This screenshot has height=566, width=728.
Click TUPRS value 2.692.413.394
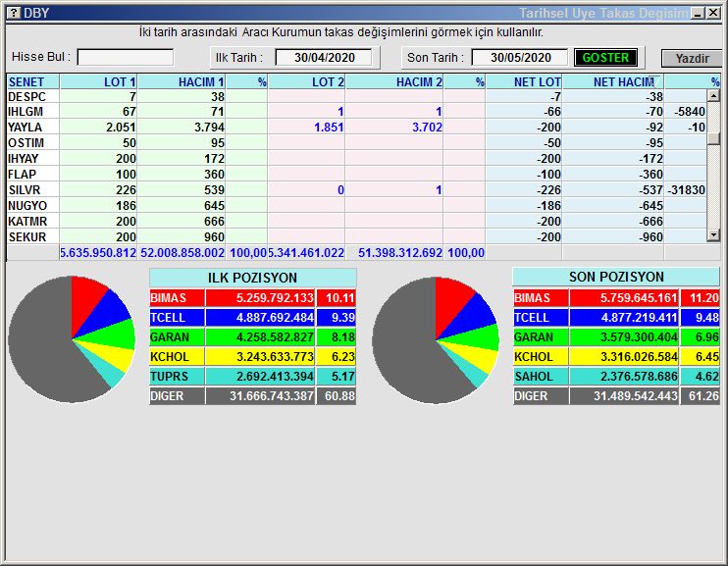coord(275,377)
